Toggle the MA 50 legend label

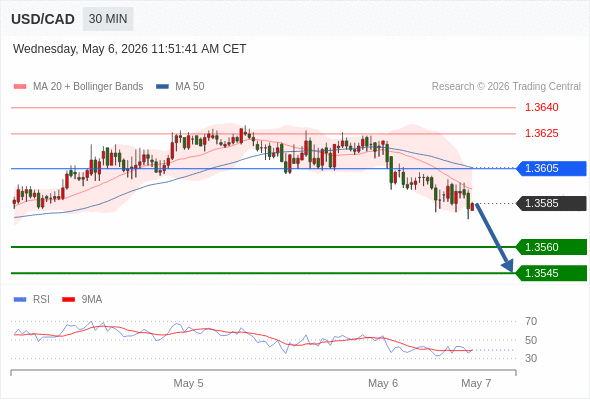click(x=190, y=87)
